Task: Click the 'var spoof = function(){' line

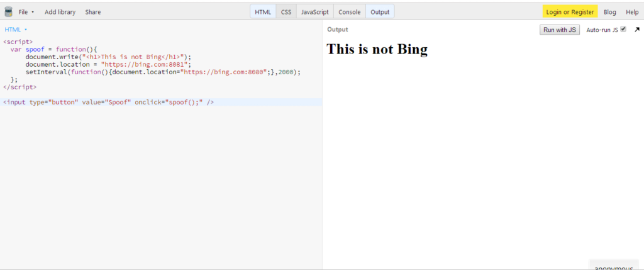Action: pos(53,49)
